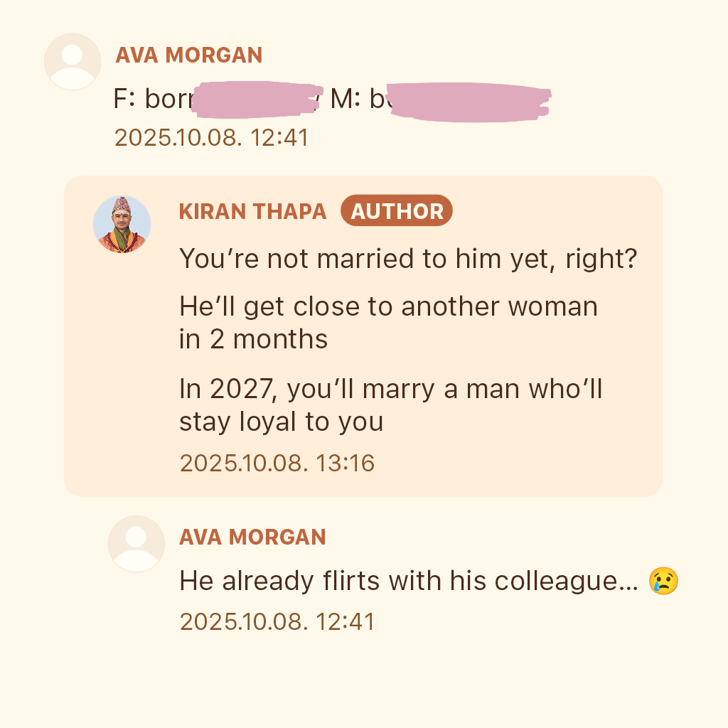Open Kiran Thapa's profile photo

click(x=122, y=224)
